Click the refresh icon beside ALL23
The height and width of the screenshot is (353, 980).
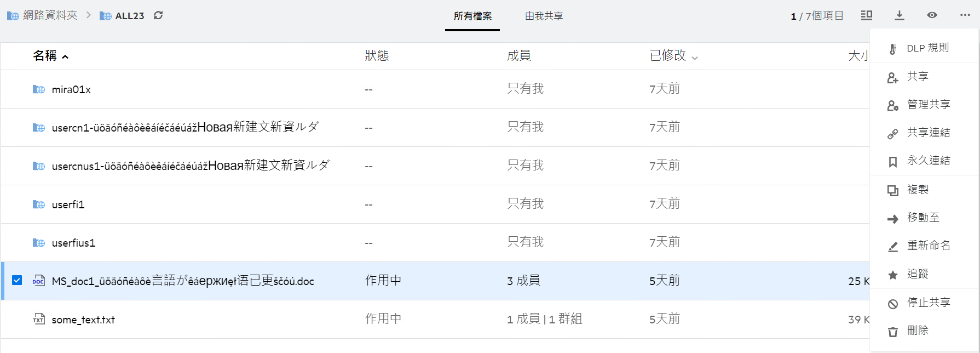[158, 15]
